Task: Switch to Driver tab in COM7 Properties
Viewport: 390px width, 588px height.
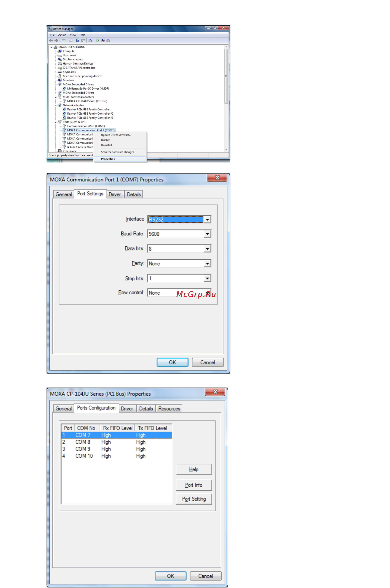Action: pyautogui.click(x=115, y=194)
